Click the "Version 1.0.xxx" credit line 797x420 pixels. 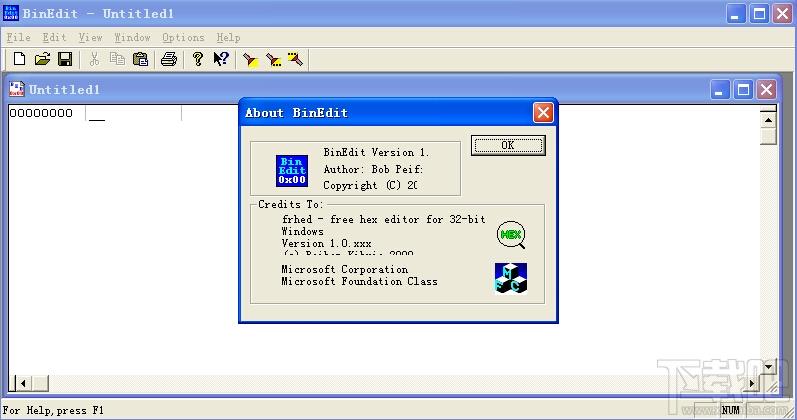click(326, 243)
